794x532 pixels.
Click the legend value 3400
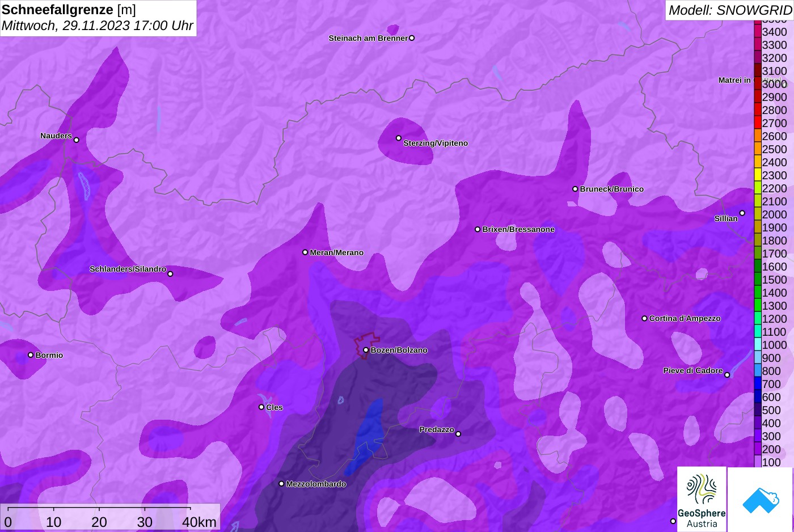pyautogui.click(x=774, y=32)
